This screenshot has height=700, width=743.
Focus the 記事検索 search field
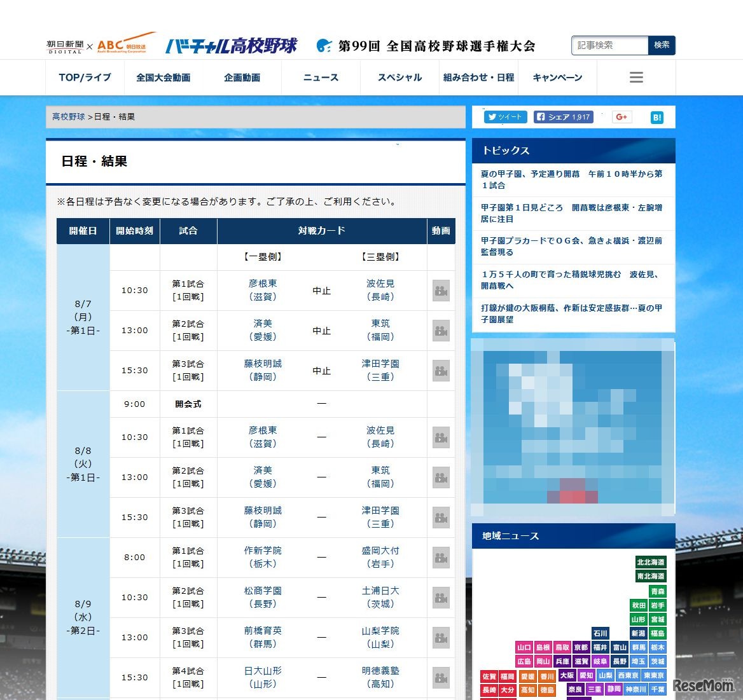pos(610,46)
